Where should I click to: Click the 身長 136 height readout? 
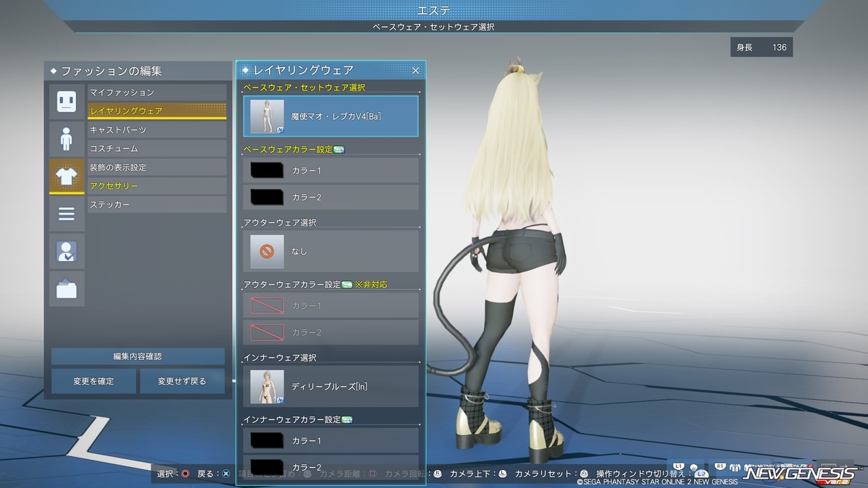coord(762,48)
